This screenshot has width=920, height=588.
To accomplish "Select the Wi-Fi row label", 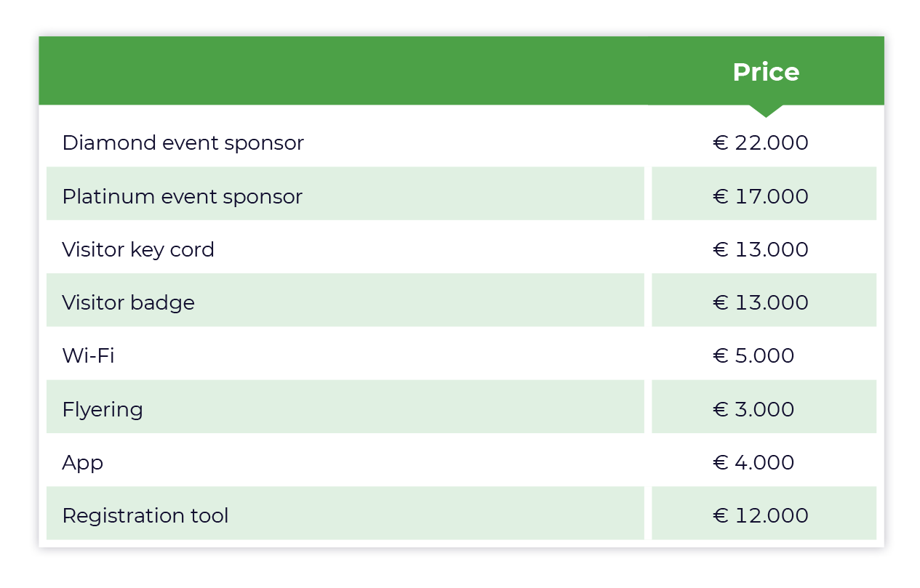I will [x=89, y=355].
